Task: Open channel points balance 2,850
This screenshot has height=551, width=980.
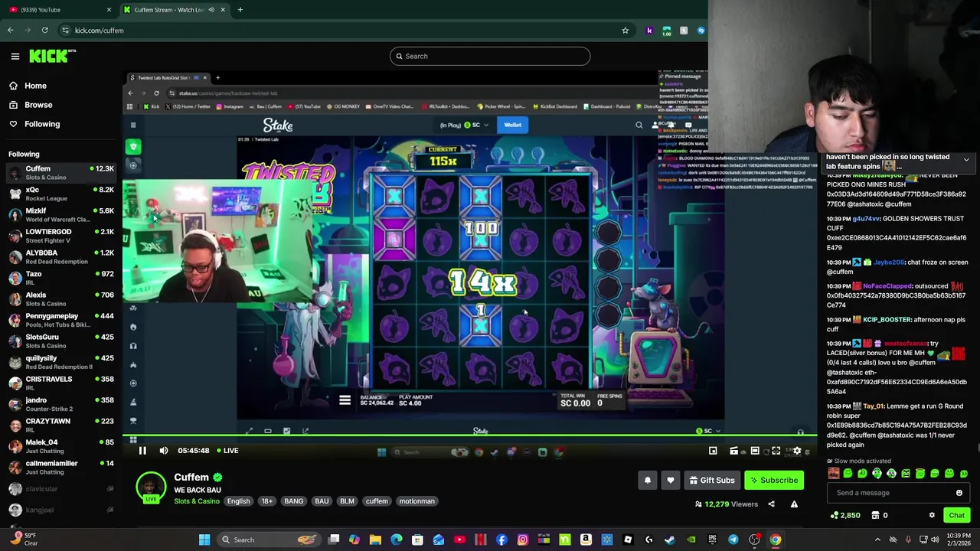Action: click(845, 515)
